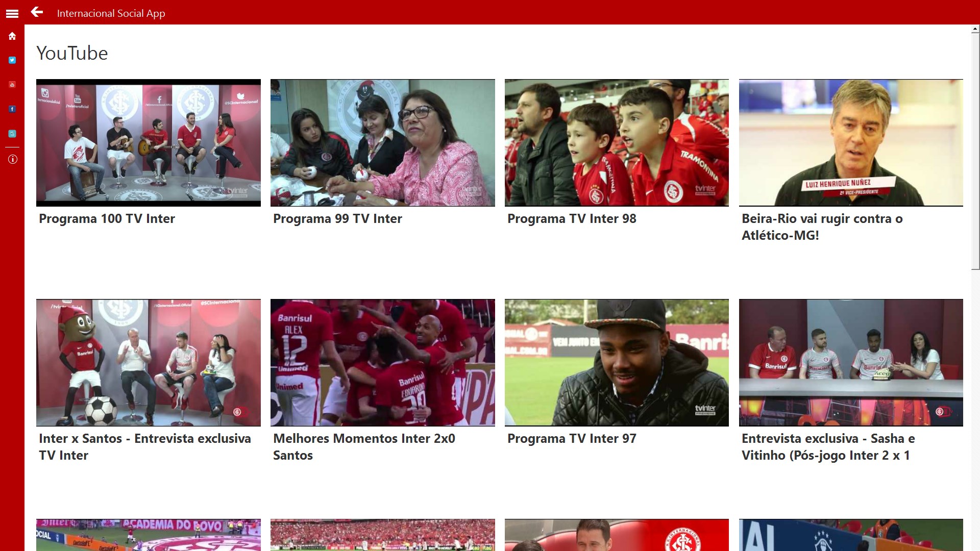Viewport: 980px width, 551px height.
Task: Click Programa TV Inter 97 title
Action: pyautogui.click(x=572, y=439)
